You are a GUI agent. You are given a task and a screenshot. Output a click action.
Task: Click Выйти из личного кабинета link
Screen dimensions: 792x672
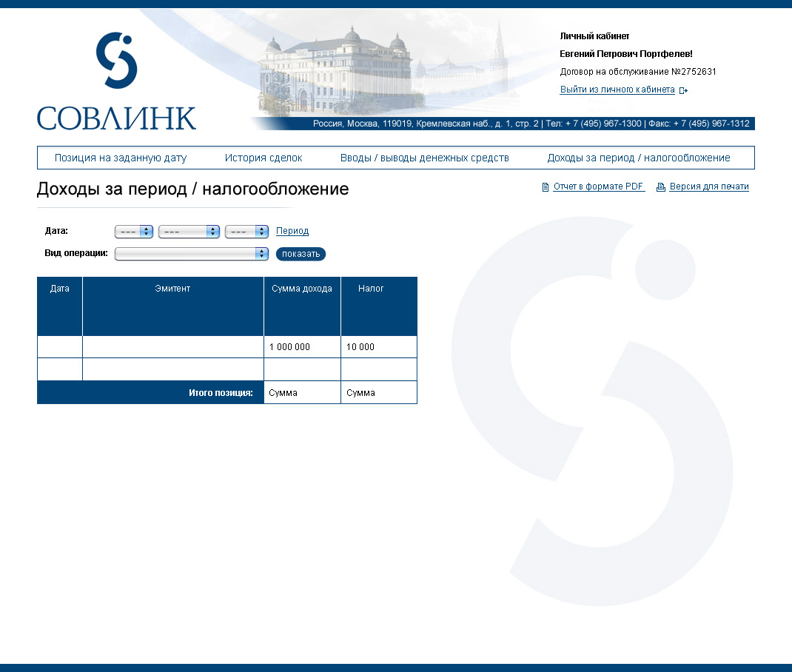(617, 90)
